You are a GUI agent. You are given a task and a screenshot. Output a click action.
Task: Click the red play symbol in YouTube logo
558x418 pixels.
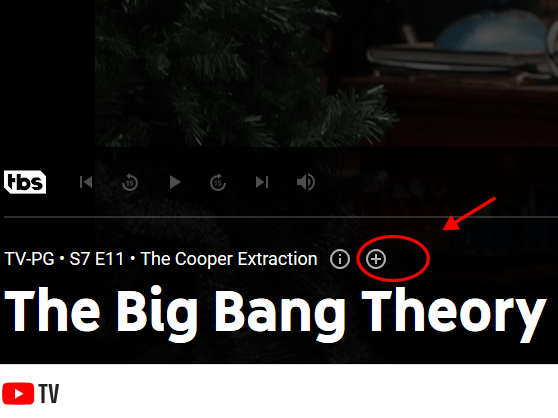(18, 393)
